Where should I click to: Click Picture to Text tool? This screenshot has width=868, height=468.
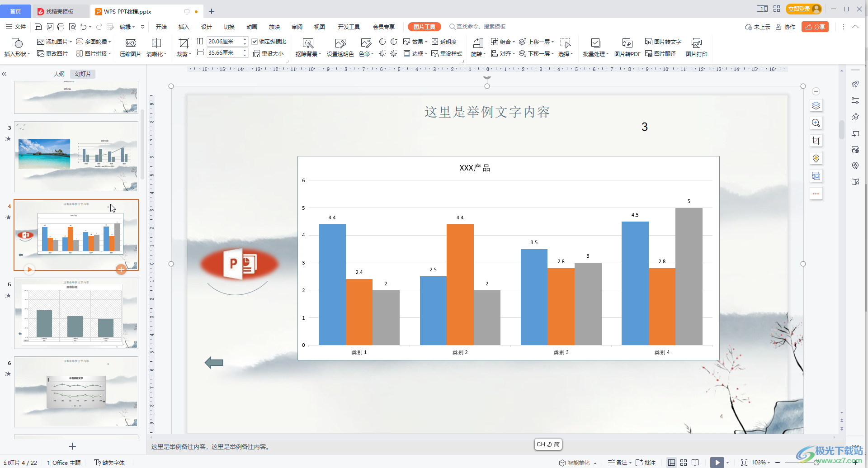click(663, 42)
